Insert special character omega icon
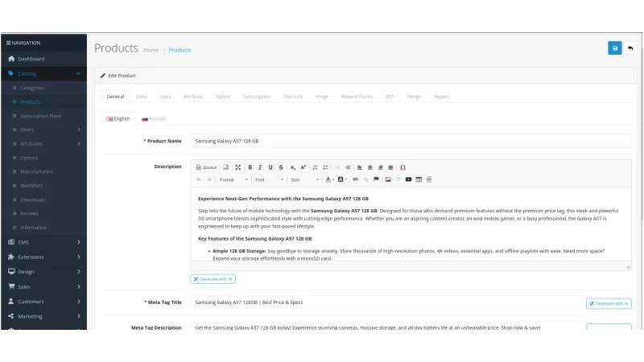Viewport: 644px width, 362px height. click(403, 167)
